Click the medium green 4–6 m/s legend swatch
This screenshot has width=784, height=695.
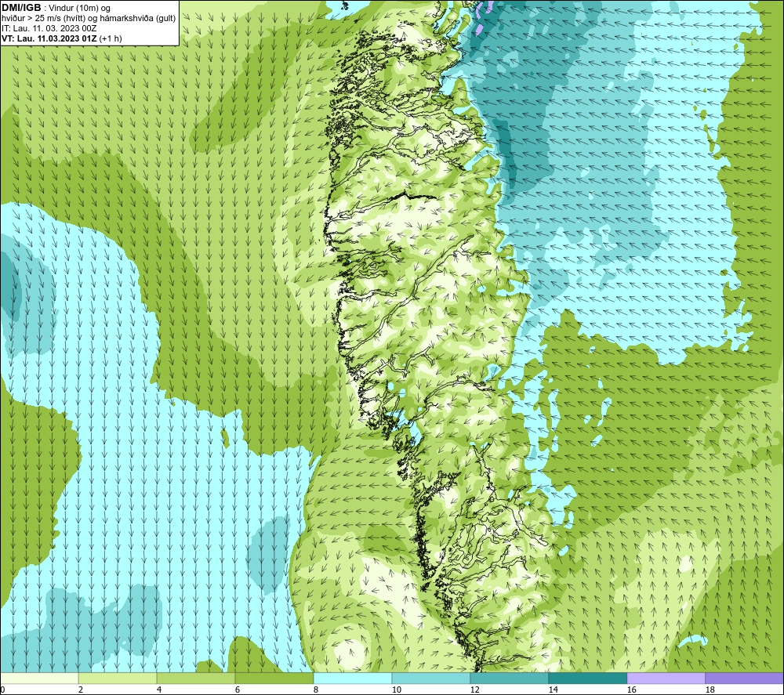(x=196, y=678)
